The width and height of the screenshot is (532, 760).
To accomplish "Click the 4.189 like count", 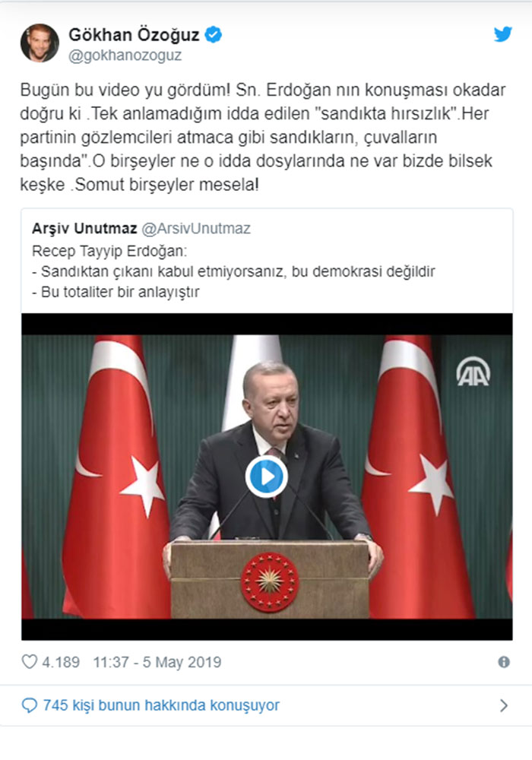I will pos(61,662).
